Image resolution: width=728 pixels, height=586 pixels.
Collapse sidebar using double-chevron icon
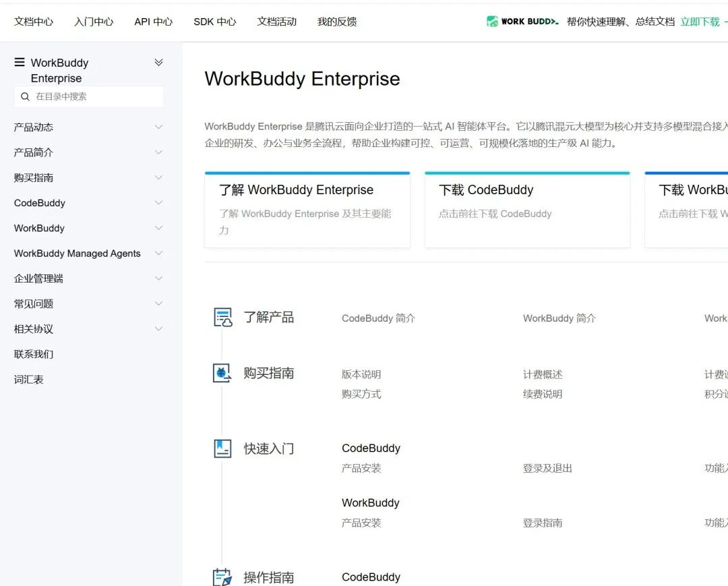pos(159,62)
